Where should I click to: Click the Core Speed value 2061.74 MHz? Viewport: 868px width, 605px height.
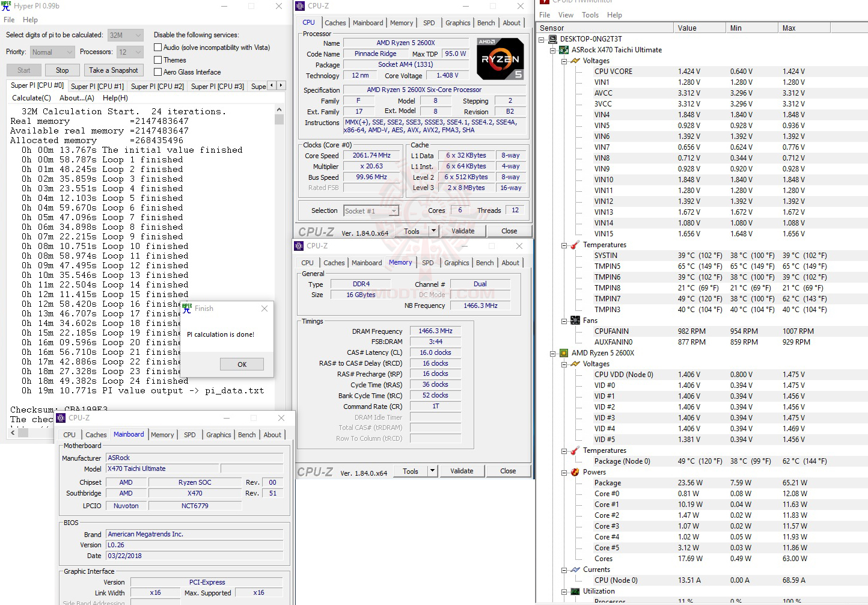[x=371, y=155]
